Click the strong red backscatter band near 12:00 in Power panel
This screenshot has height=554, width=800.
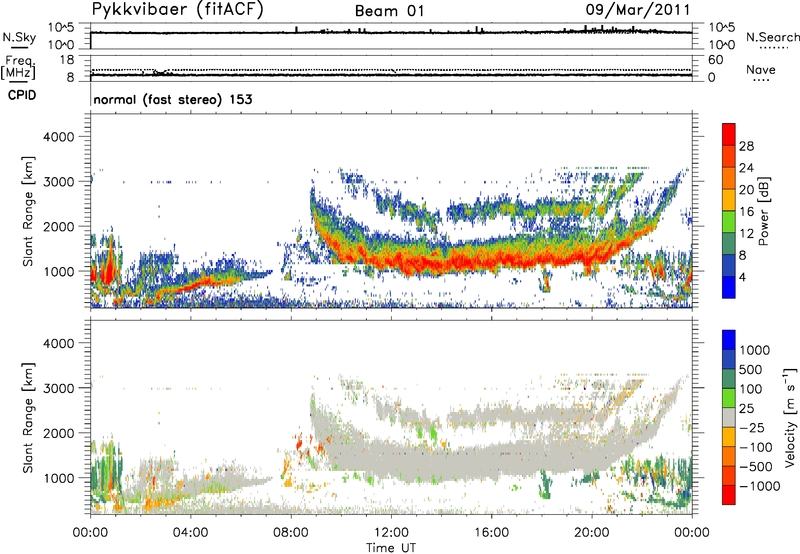pyautogui.click(x=393, y=261)
